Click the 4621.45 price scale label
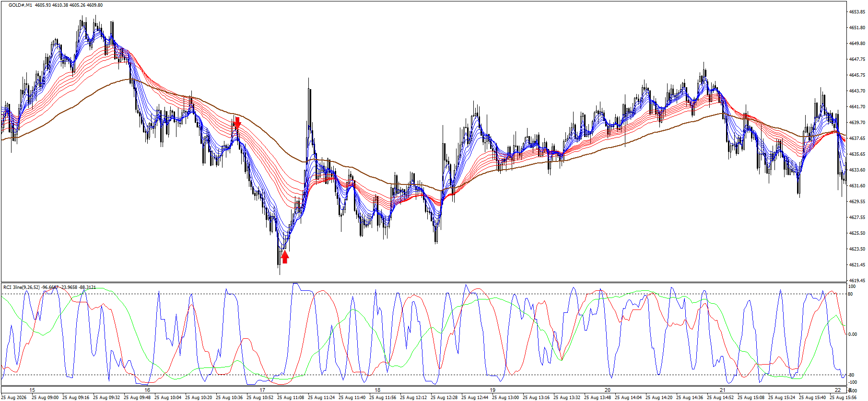The height and width of the screenshot is (401, 868). coord(857,265)
